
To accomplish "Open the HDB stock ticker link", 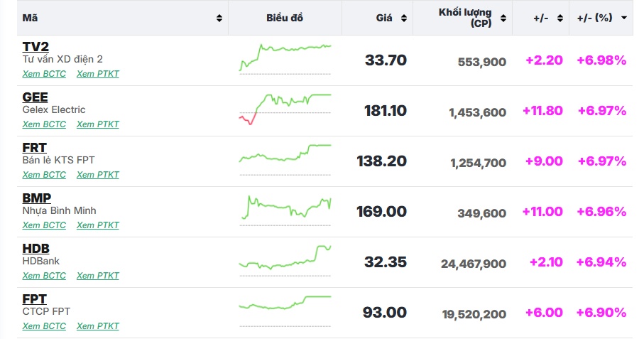I will click(36, 249).
